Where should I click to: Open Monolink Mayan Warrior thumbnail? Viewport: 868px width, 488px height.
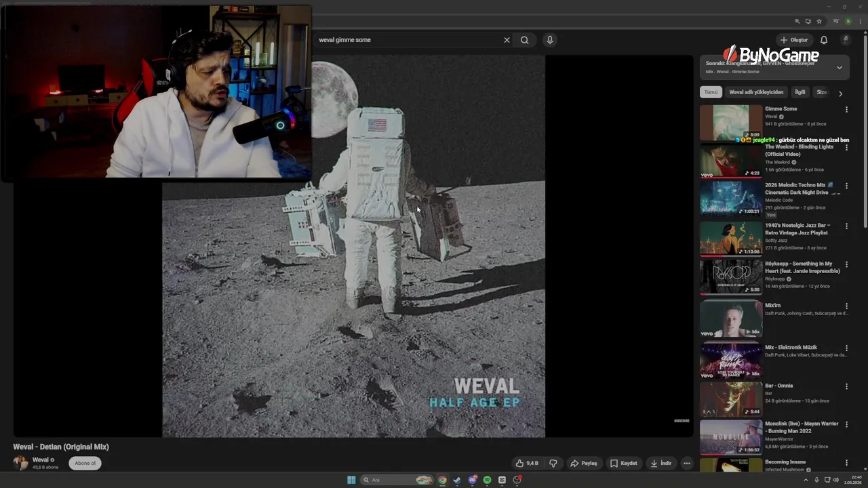point(731,436)
